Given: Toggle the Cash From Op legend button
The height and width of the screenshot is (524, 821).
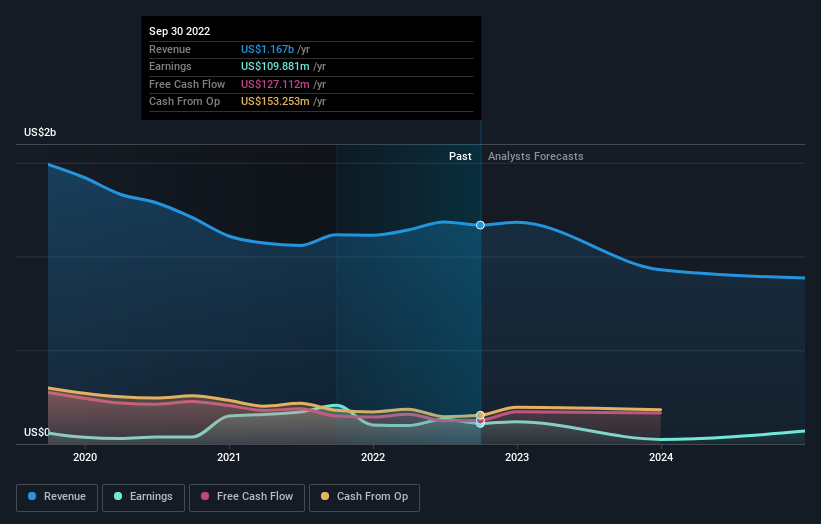Looking at the screenshot, I should (364, 497).
